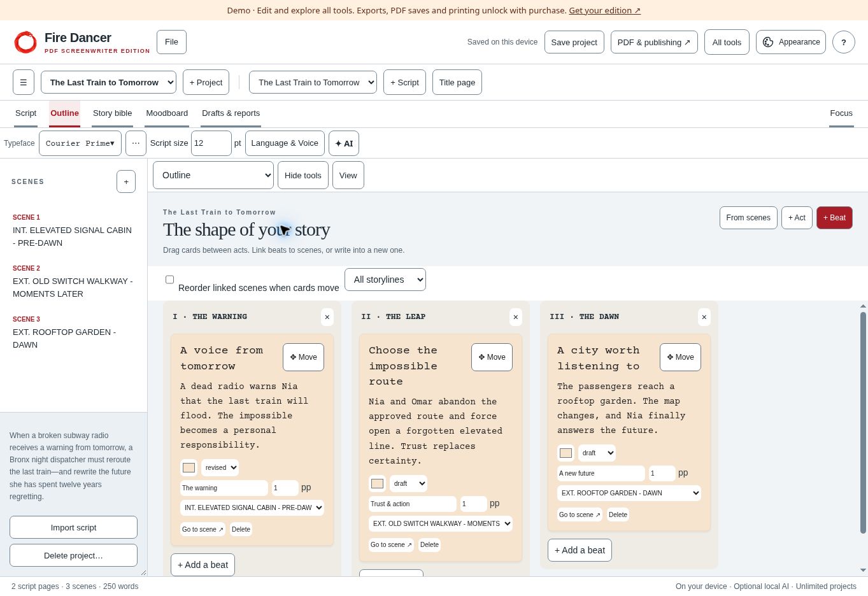This screenshot has height=596, width=868.
Task: Click Import script button
Action: pyautogui.click(x=73, y=527)
